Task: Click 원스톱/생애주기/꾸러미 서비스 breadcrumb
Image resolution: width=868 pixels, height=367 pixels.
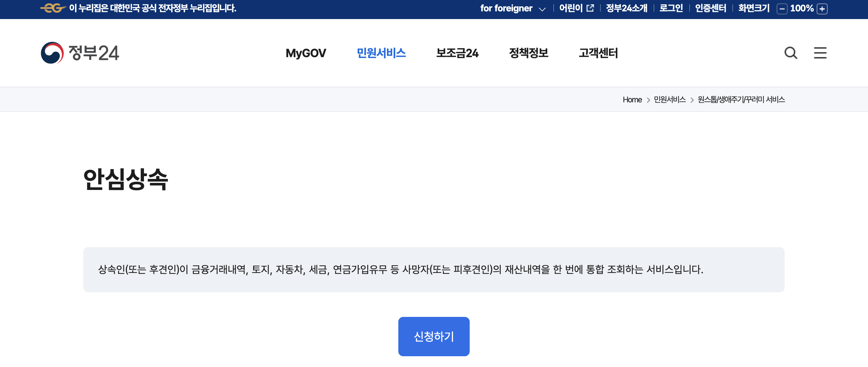Action: coord(741,100)
